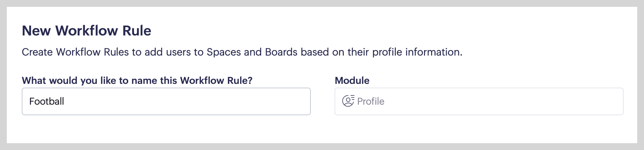Click the Profile icon in Module field
The height and width of the screenshot is (150, 644).
tap(348, 101)
